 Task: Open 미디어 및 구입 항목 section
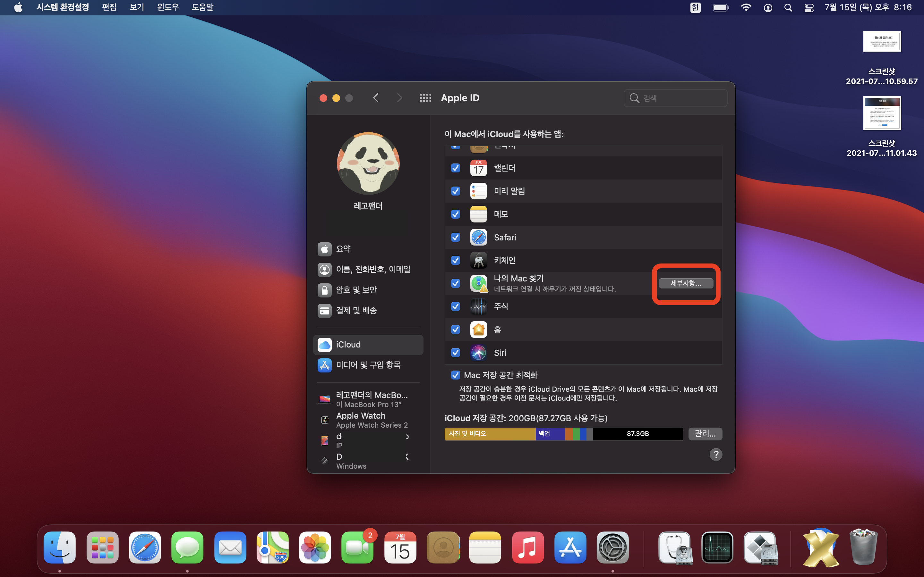(x=367, y=365)
